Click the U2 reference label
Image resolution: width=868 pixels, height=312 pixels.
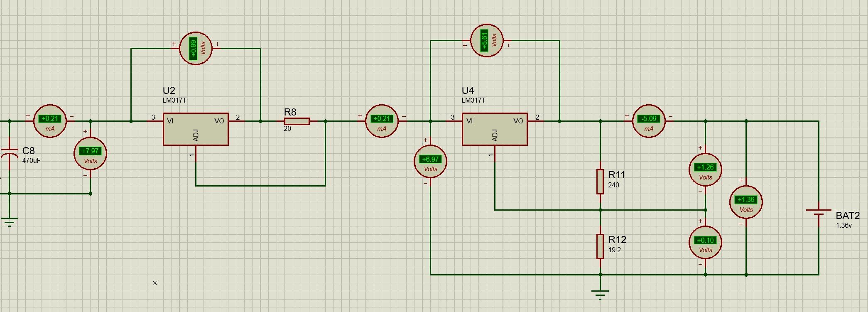(x=169, y=91)
